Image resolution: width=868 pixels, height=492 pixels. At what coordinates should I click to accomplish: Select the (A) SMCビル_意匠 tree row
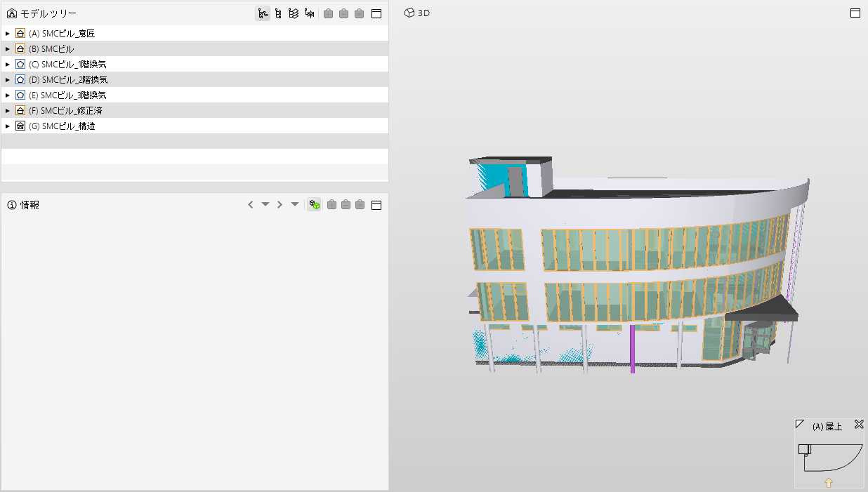(195, 33)
